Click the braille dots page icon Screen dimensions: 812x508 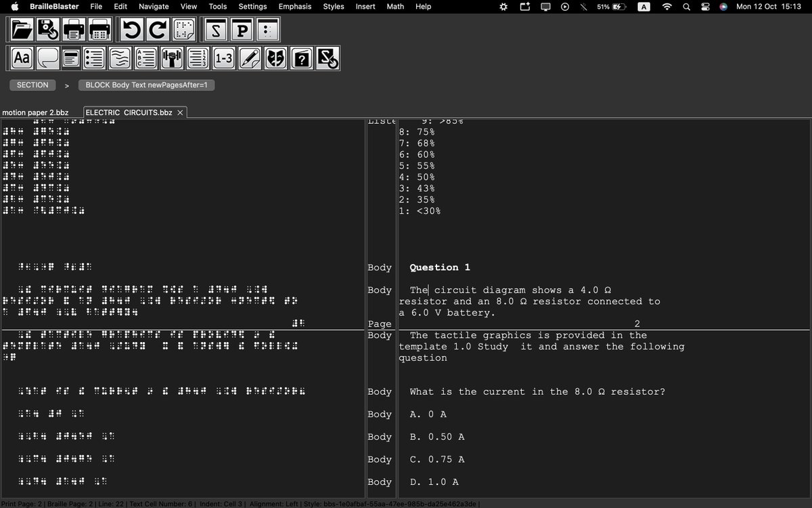tap(184, 30)
